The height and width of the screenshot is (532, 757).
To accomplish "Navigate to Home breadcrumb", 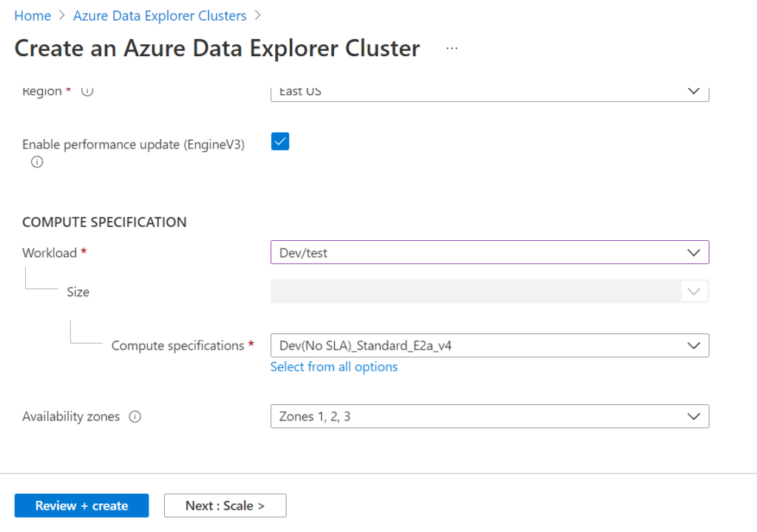I will pos(33,15).
